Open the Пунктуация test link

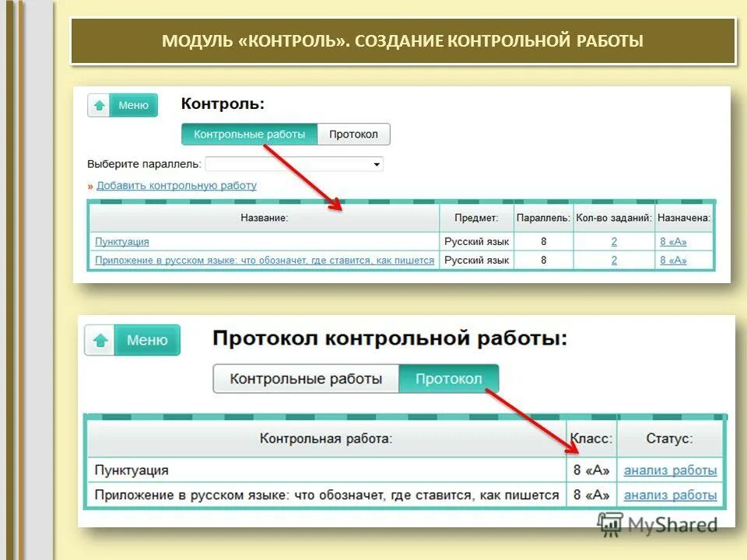click(x=122, y=242)
